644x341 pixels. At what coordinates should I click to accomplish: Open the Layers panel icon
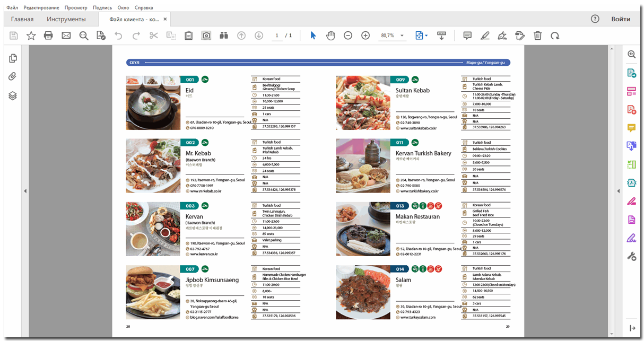[13, 95]
